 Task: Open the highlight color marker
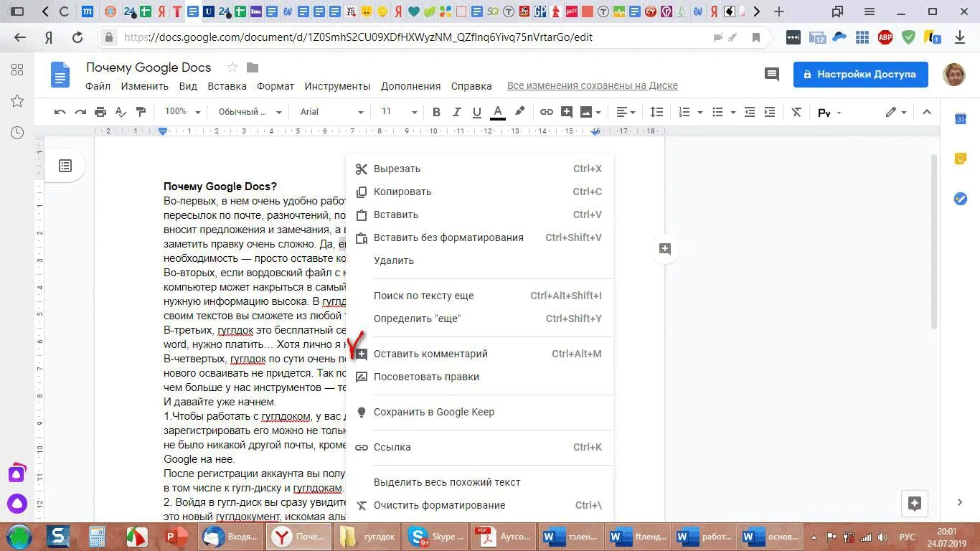click(519, 112)
